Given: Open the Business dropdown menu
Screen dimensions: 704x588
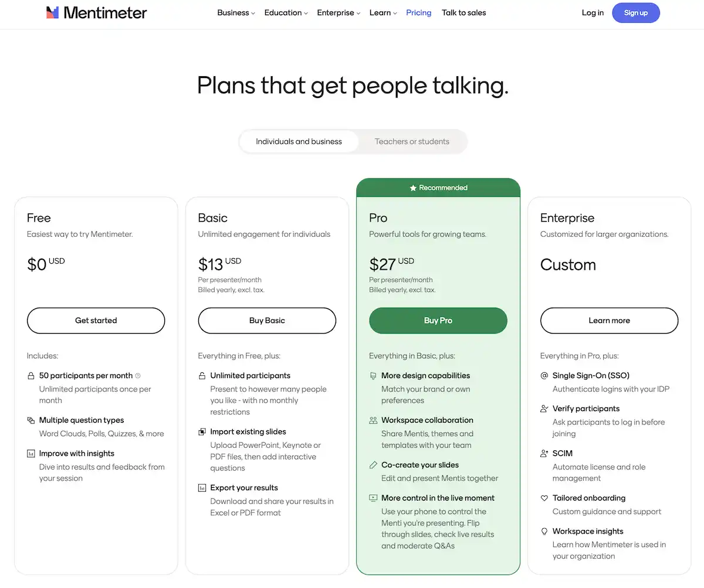Looking at the screenshot, I should click(235, 12).
